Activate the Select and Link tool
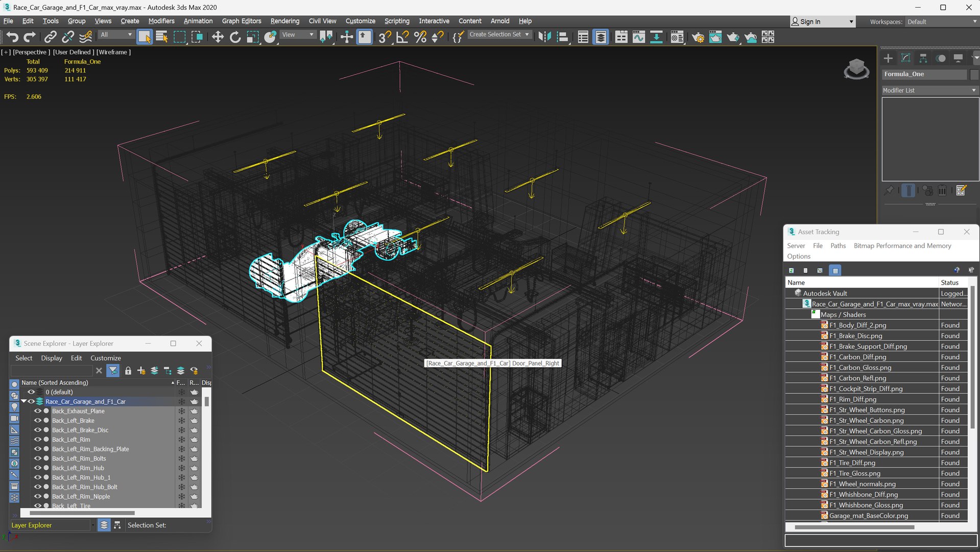Image resolution: width=980 pixels, height=552 pixels. 50,37
